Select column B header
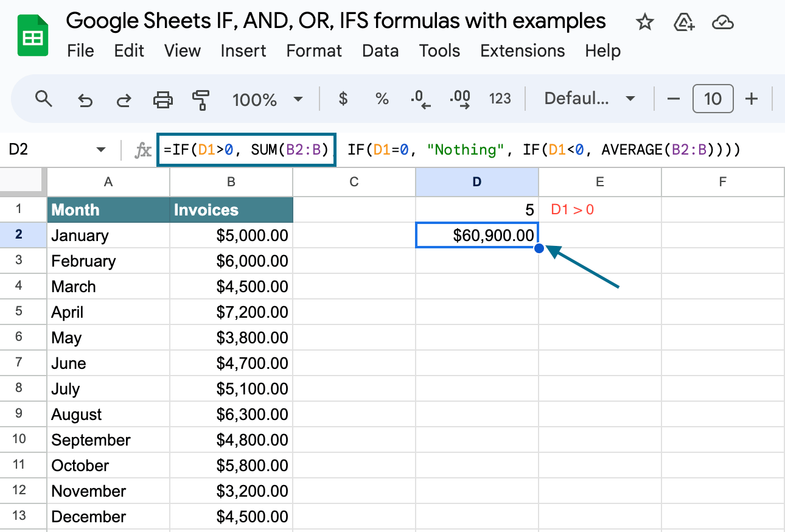This screenshot has width=785, height=532. point(231,181)
